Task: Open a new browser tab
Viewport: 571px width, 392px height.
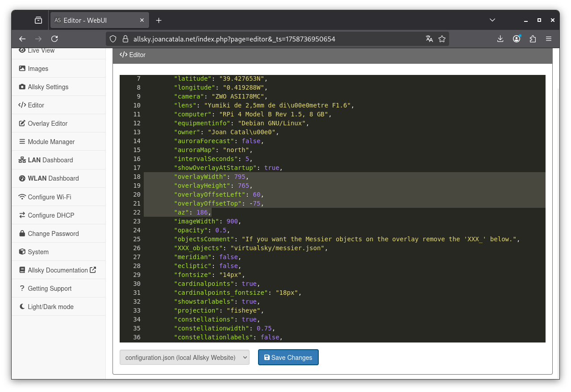Action: tap(158, 21)
